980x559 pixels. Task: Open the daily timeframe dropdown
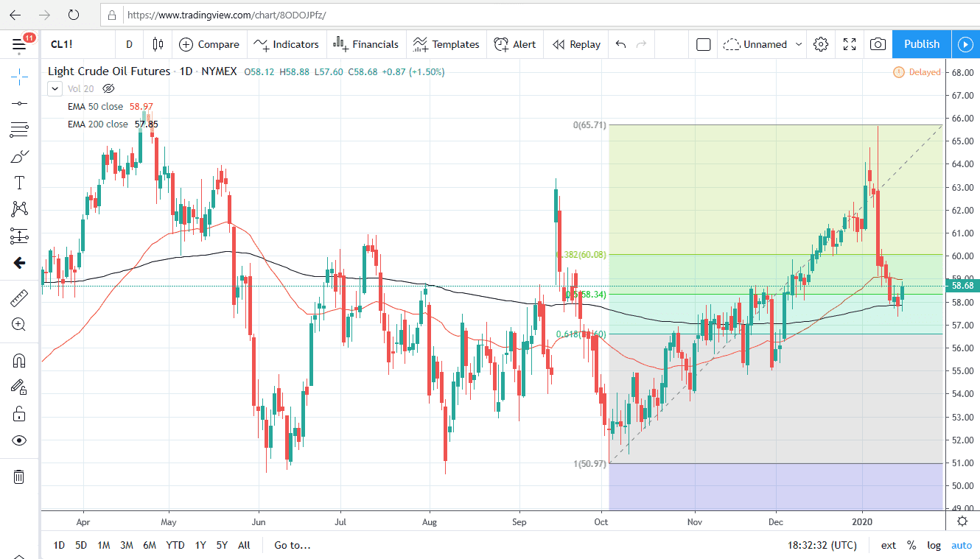pos(128,44)
